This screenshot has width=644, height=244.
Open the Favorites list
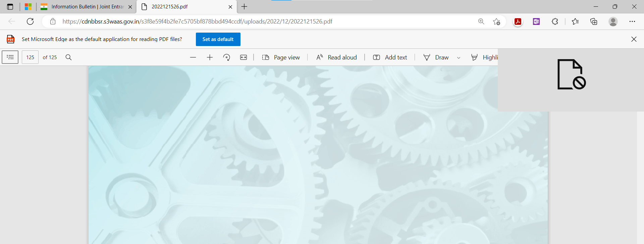coord(575,22)
